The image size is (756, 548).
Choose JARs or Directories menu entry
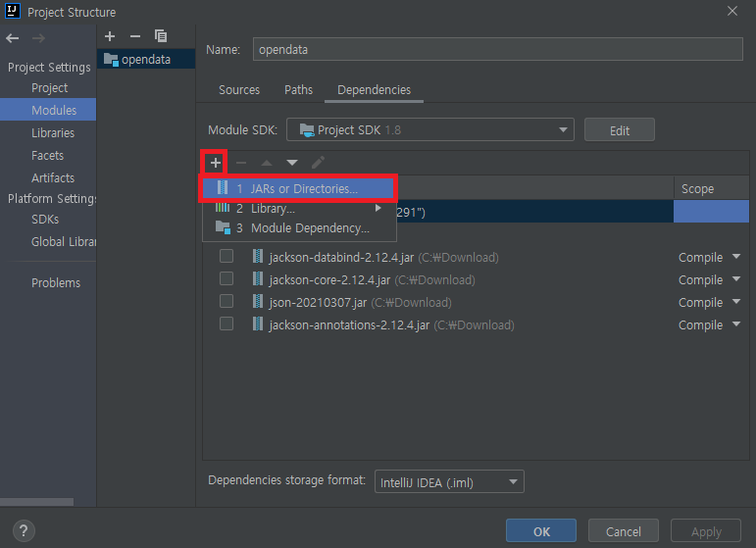298,188
